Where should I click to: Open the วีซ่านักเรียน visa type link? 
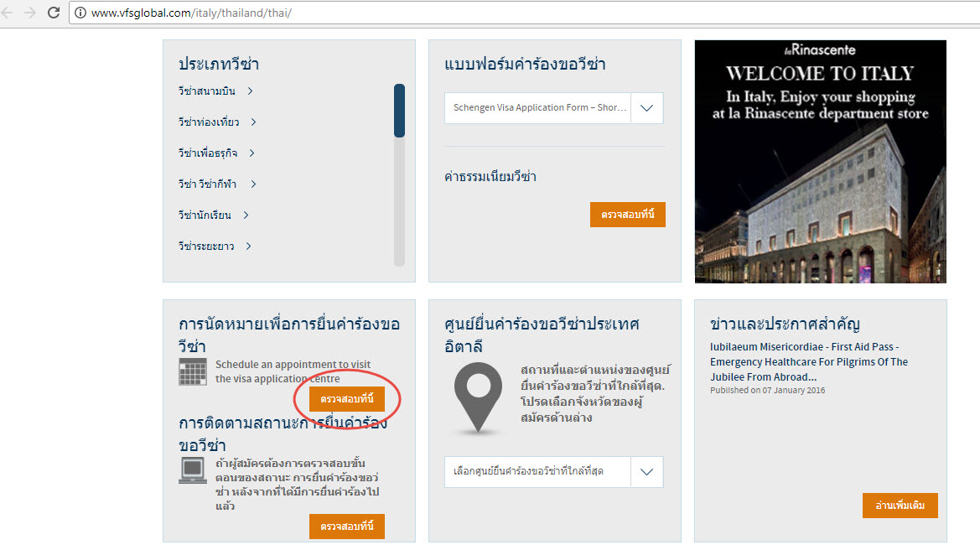point(214,215)
